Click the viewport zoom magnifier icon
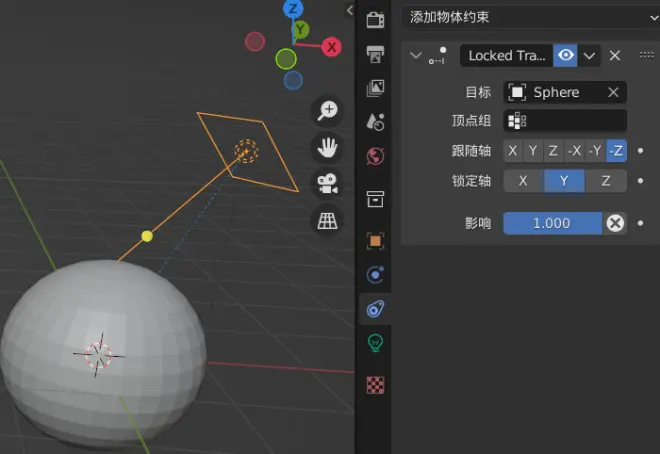Screen dimensions: 660x454 (327, 111)
